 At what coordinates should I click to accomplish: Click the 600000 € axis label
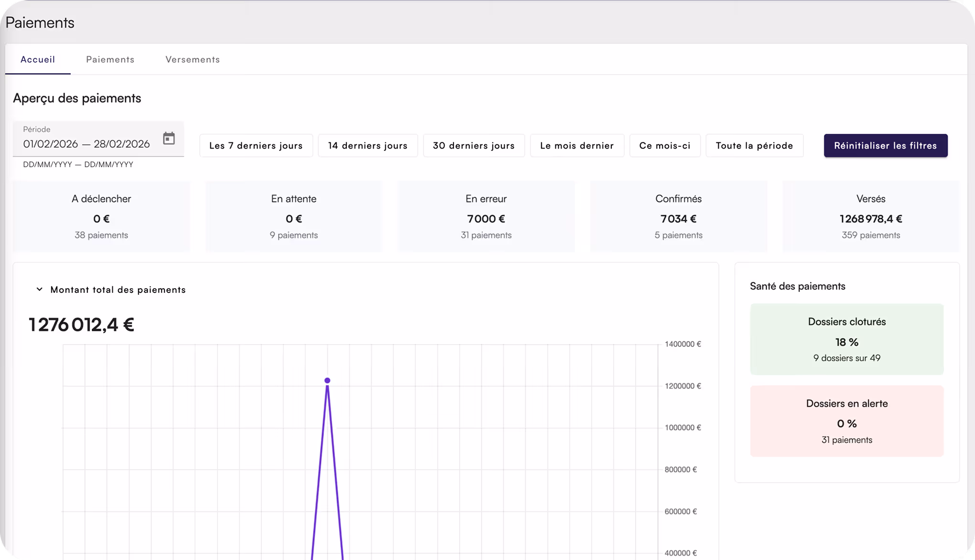point(681,512)
